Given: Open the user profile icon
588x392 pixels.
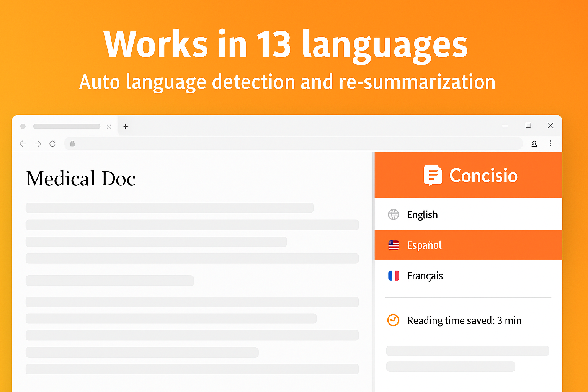Looking at the screenshot, I should 534,144.
